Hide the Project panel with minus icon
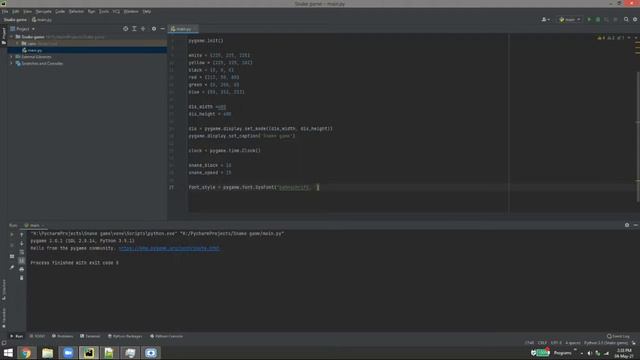This screenshot has height=360, width=640. 162,29
